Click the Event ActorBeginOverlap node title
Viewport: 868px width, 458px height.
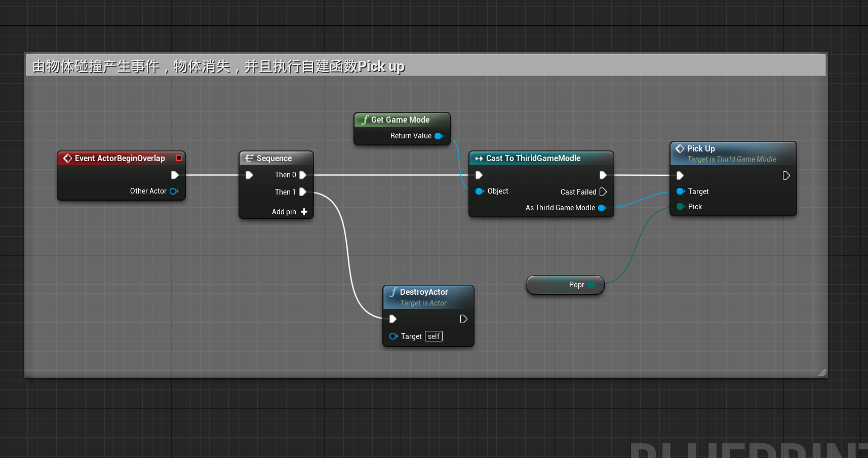(120, 158)
